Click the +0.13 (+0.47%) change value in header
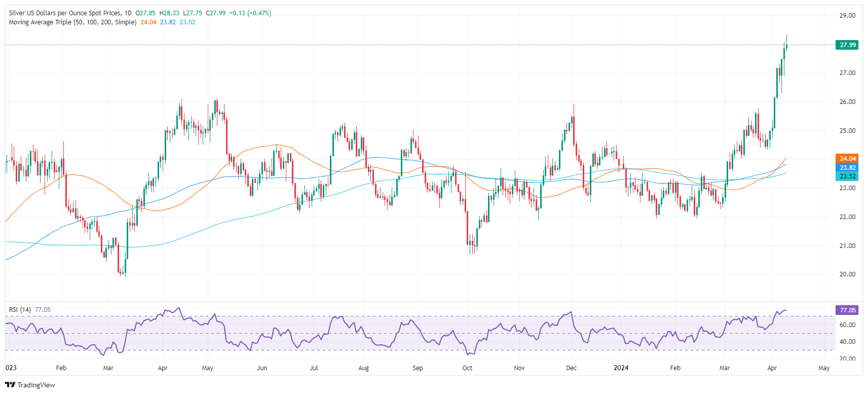This screenshot has width=868, height=394. pos(250,13)
